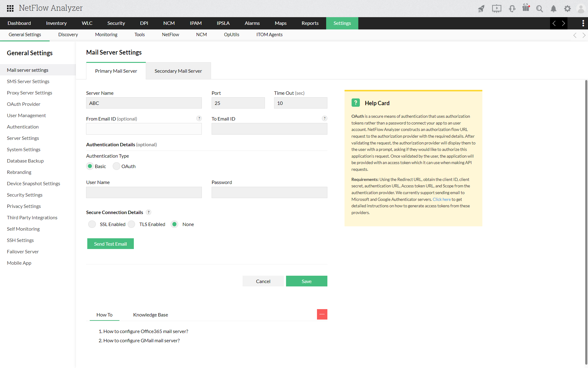Image resolution: width=588 pixels, height=368 pixels.
Task: Select OAuth authentication type
Action: [116, 166]
